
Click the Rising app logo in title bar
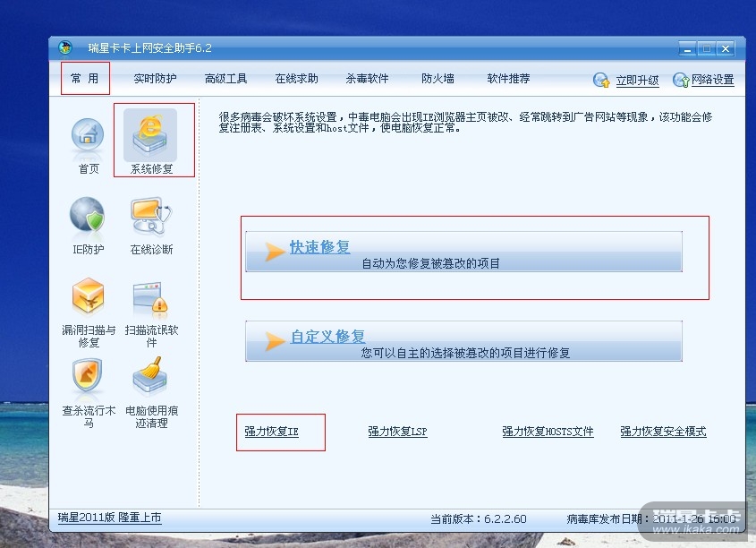(65, 47)
